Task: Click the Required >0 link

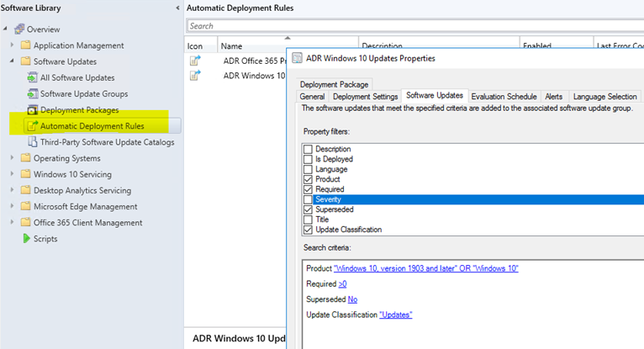Action: [342, 283]
